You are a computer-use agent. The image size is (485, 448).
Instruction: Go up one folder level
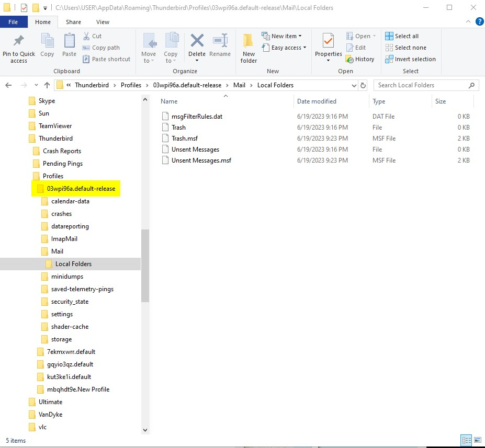47,85
